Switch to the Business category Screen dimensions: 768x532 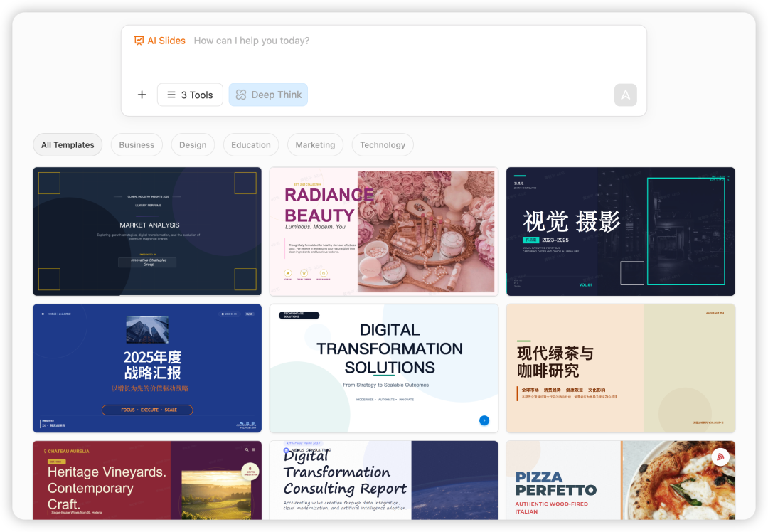tap(137, 144)
